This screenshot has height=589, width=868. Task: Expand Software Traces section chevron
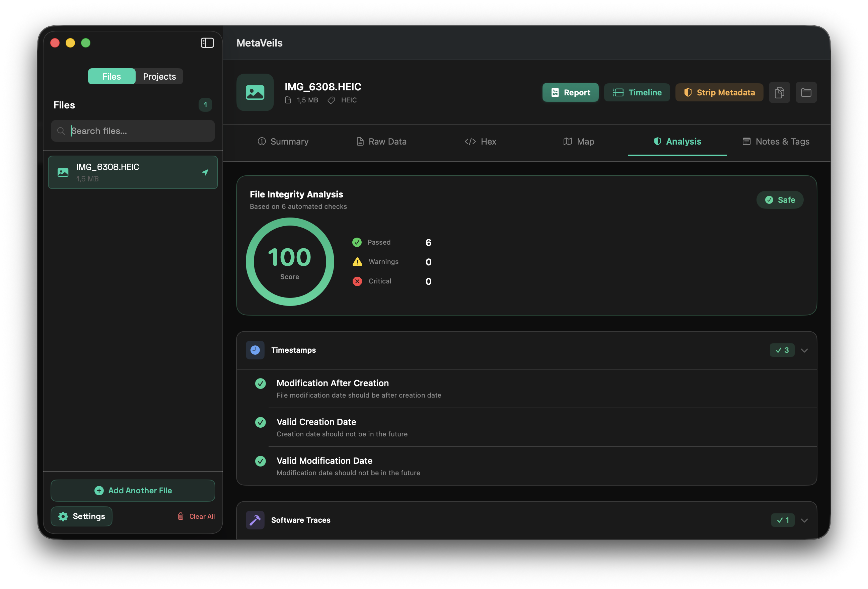click(804, 520)
